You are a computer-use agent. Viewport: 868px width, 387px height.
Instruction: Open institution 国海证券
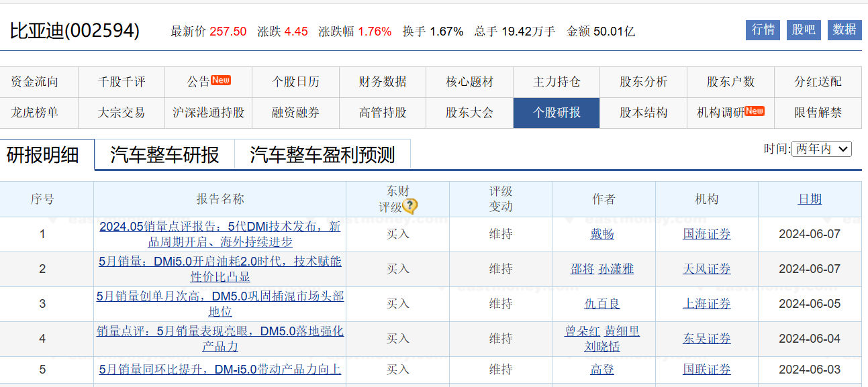coord(707,234)
